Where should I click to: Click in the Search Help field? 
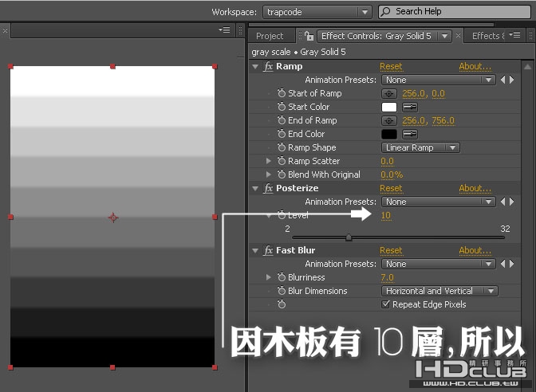click(x=455, y=12)
